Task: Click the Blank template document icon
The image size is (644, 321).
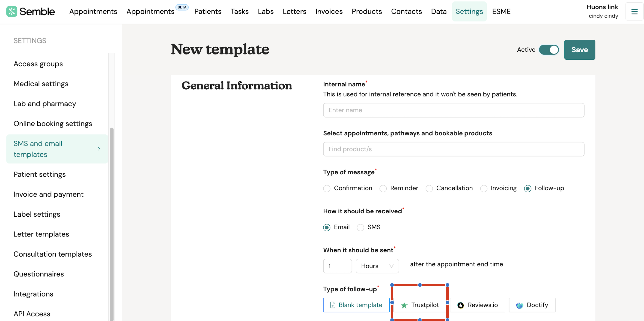Action: click(333, 305)
